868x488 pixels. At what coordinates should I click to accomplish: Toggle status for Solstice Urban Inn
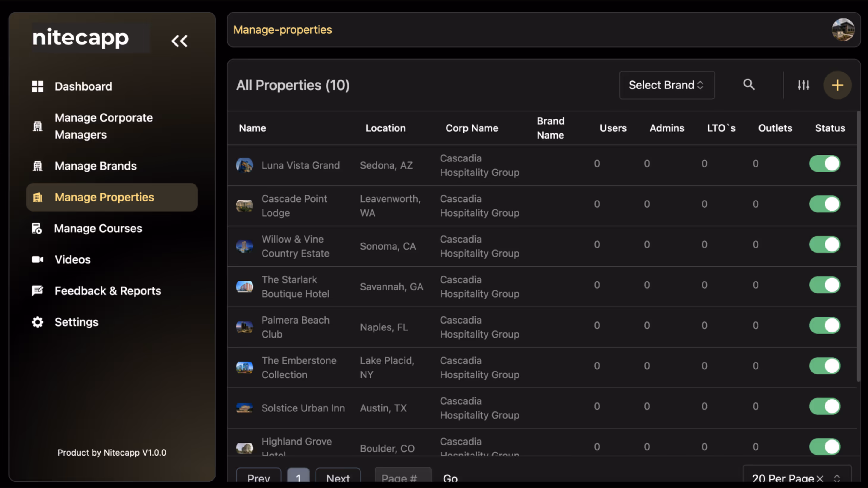(825, 406)
